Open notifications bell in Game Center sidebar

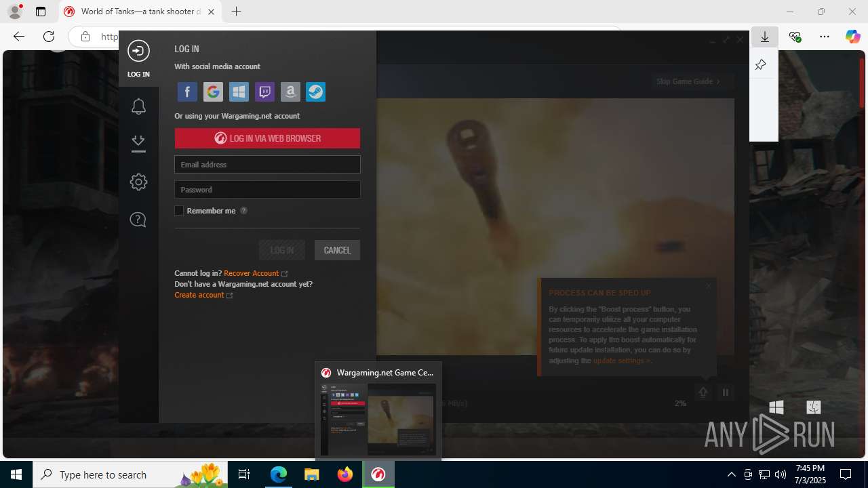tap(138, 106)
